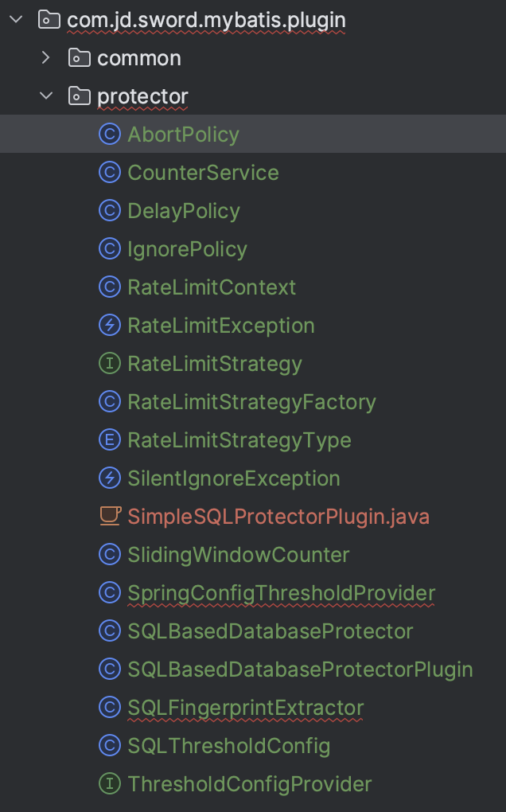Click the interface icon beside RateLimitStrategy
Image resolution: width=506 pixels, height=812 pixels.
(x=109, y=364)
